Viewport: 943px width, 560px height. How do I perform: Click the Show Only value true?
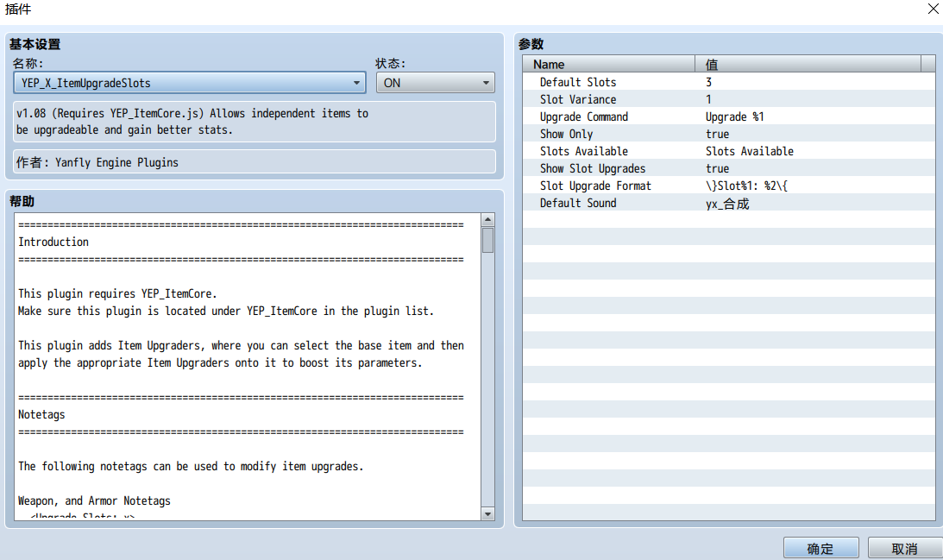tap(718, 134)
